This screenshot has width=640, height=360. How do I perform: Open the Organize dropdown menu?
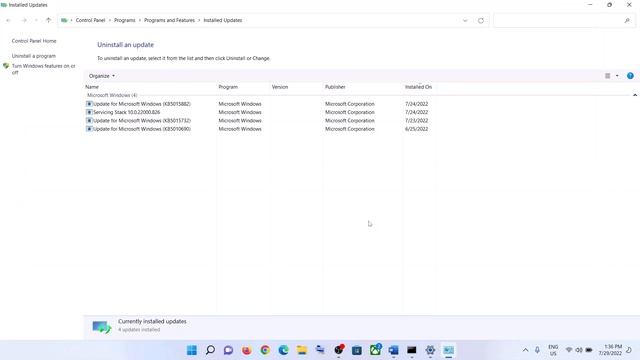coord(102,76)
